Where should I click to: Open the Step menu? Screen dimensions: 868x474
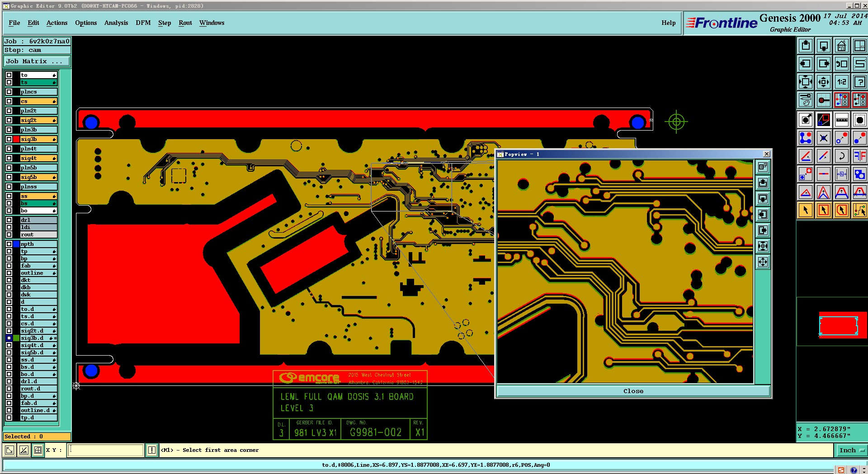point(165,23)
